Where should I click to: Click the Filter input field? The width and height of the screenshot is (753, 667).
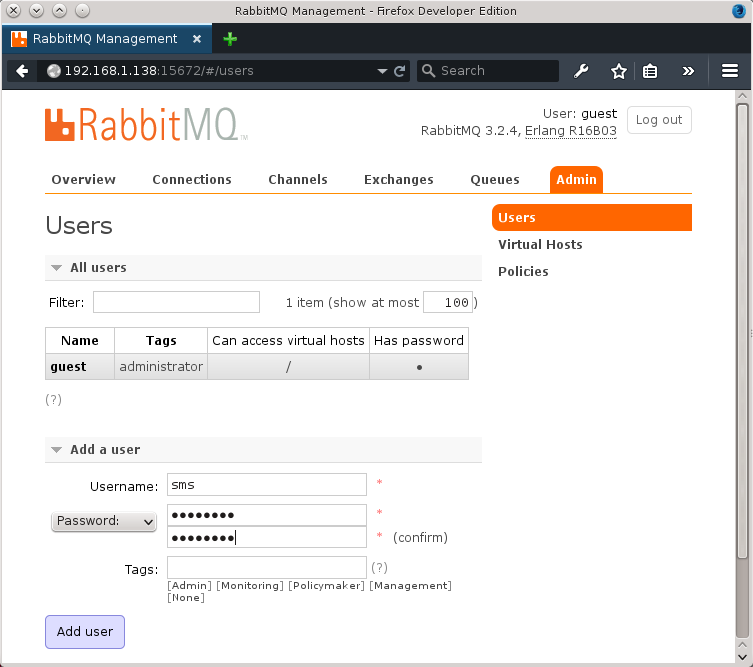[x=176, y=302]
